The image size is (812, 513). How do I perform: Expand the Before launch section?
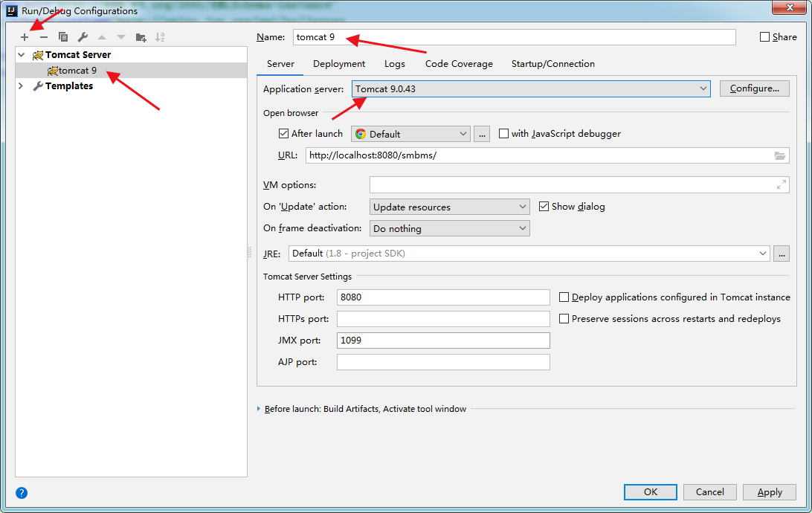tap(259, 409)
